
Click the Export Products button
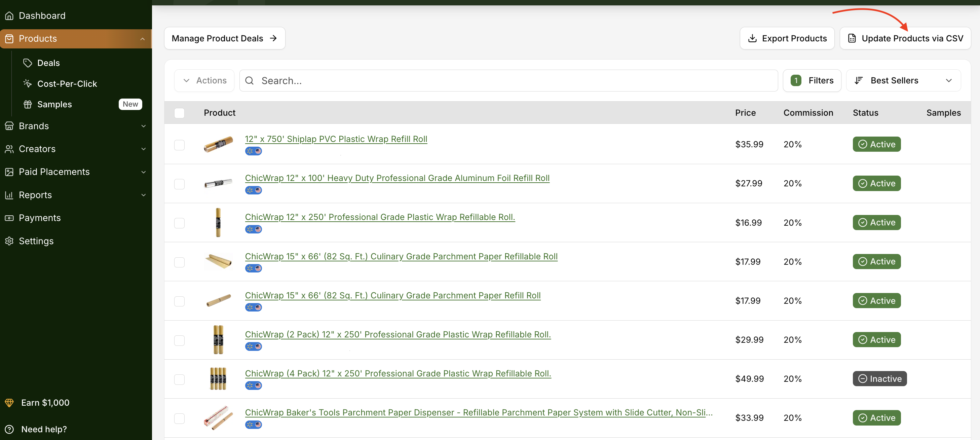click(x=787, y=38)
